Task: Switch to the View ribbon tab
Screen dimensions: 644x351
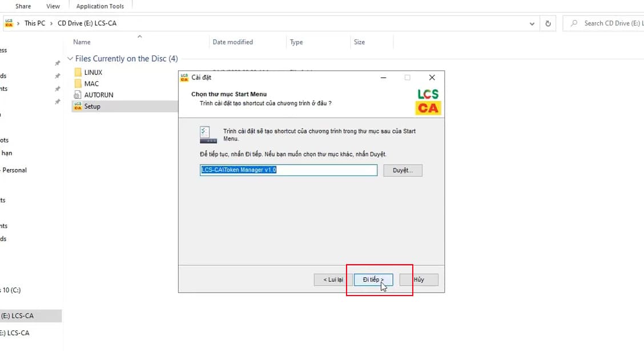Action: [53, 6]
